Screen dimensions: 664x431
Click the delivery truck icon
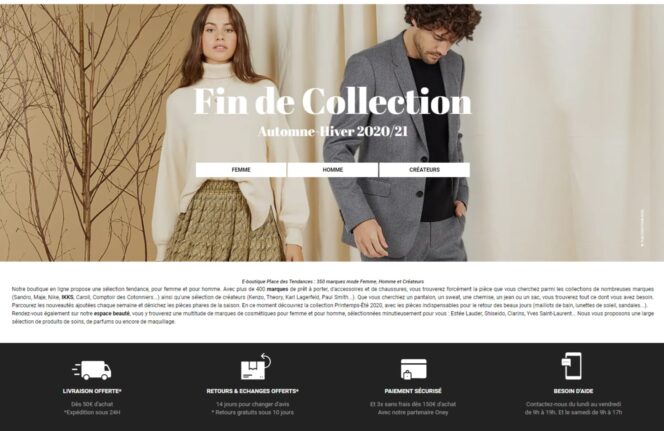(91, 370)
